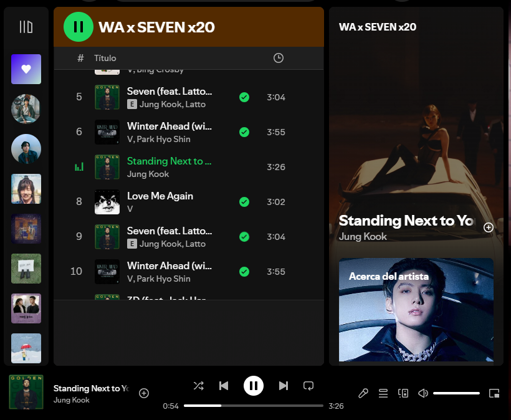Open the play queue icon
511x420 pixels.
tap(383, 393)
